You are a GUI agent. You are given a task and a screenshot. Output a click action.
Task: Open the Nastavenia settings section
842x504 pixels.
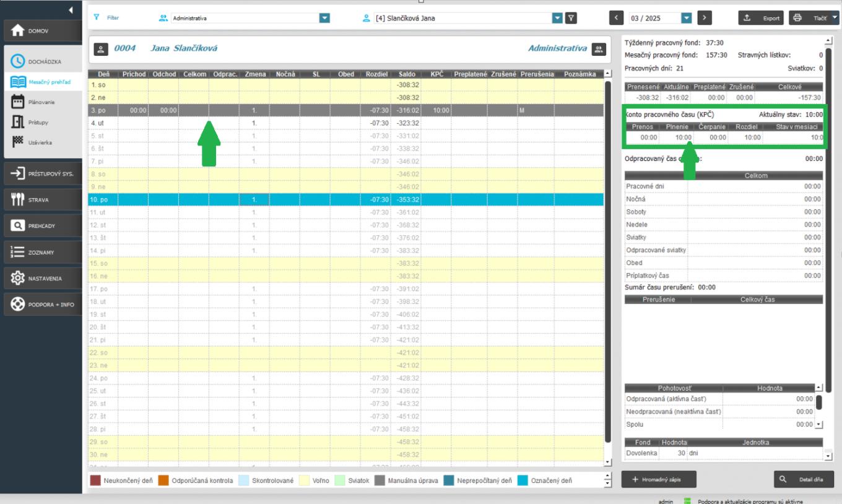[41, 278]
